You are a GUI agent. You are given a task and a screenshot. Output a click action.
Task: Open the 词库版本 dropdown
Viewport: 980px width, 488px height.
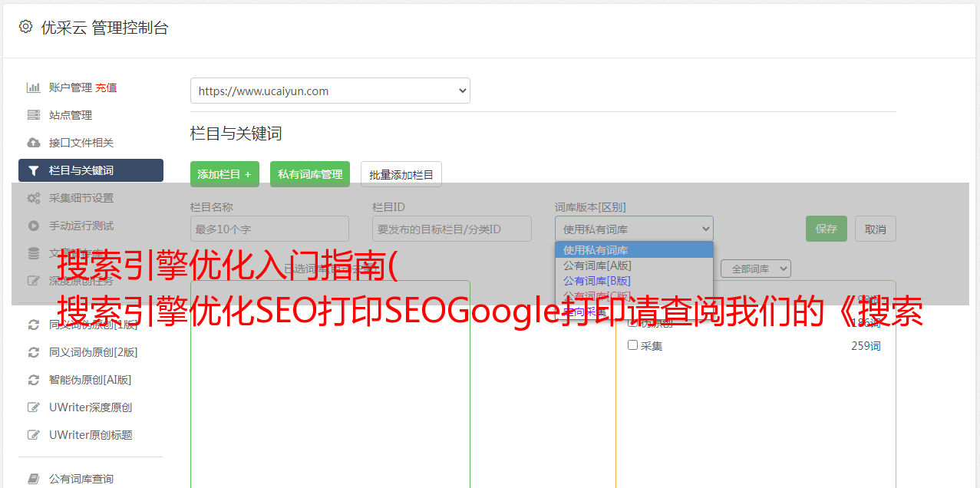pos(634,229)
